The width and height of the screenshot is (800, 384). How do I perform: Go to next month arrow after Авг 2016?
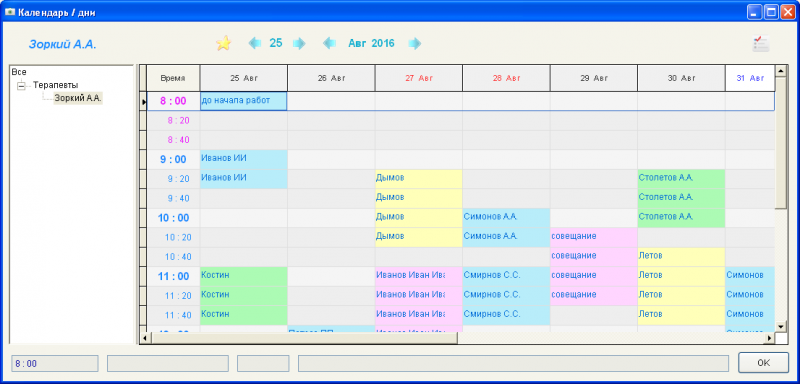pos(415,43)
